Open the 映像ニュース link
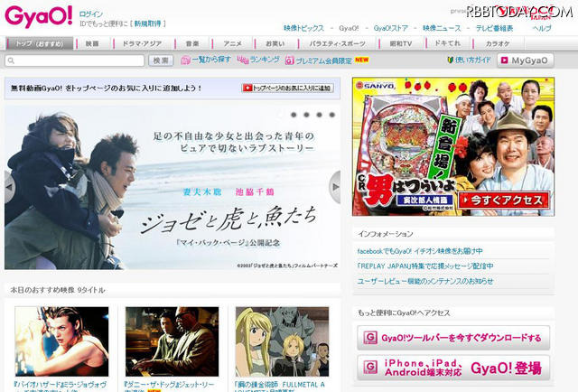Viewport: 578px width, 392px height. point(442,28)
